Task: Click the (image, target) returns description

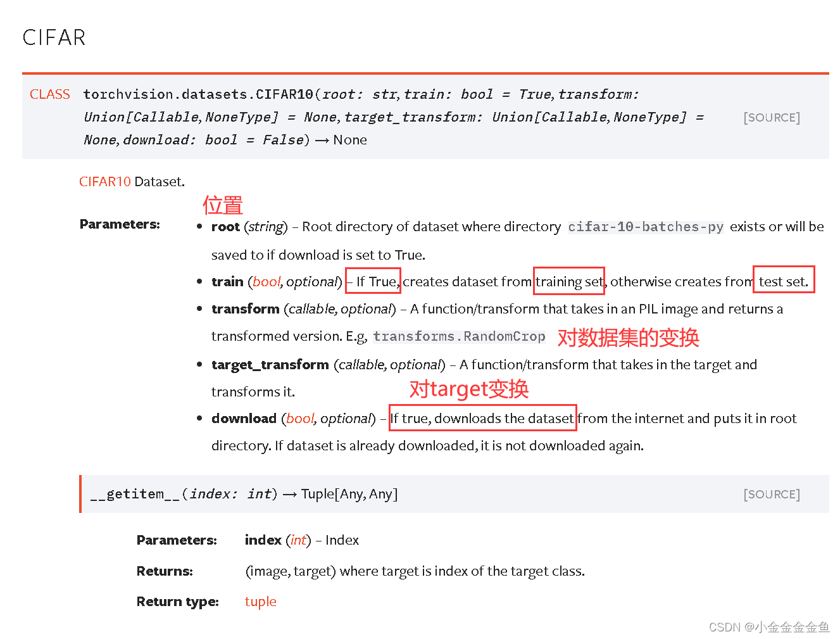Action: [x=415, y=571]
